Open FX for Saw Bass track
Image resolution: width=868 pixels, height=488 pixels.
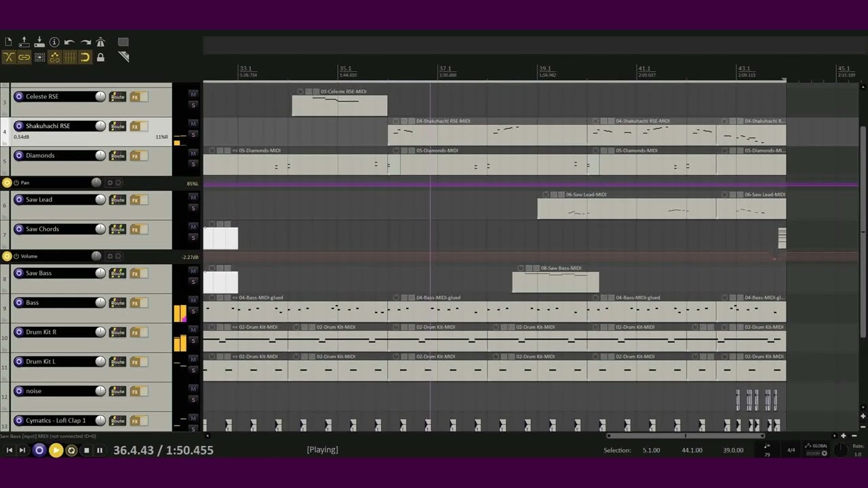tap(135, 273)
